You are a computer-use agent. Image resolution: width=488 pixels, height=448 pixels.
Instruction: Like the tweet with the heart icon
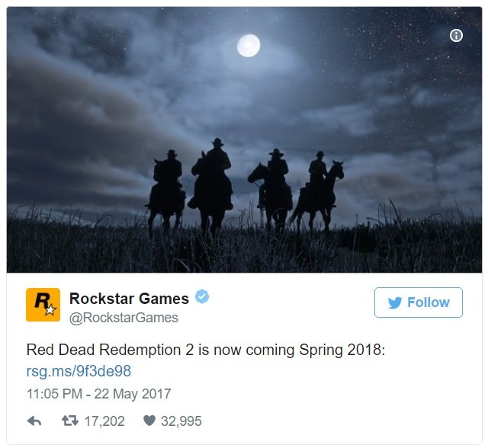(149, 421)
